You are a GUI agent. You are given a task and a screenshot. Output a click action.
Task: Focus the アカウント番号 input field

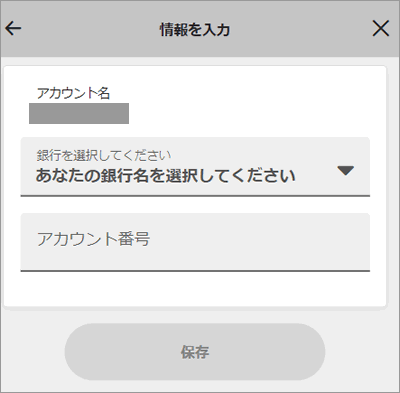pyautogui.click(x=195, y=242)
